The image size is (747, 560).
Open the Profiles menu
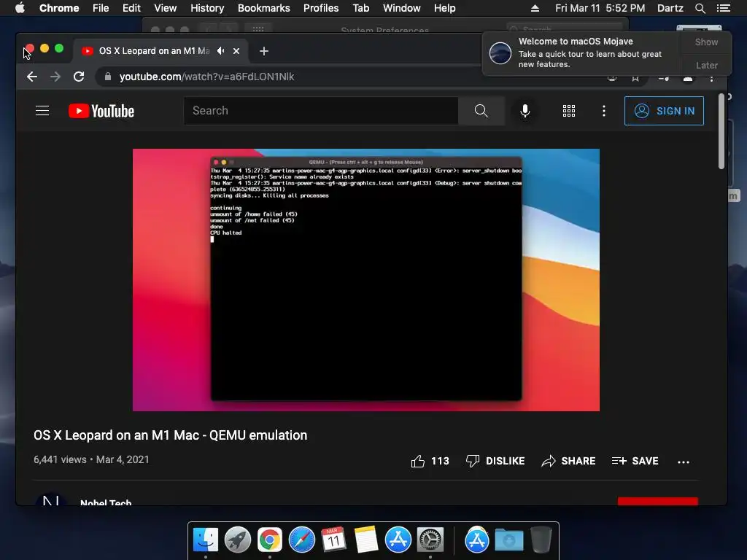[x=321, y=8]
